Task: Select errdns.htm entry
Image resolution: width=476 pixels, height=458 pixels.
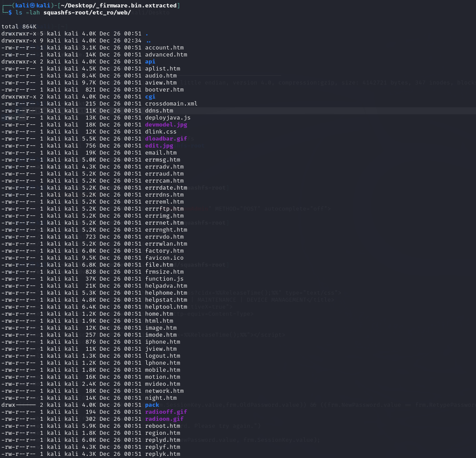Action: pos(164,195)
